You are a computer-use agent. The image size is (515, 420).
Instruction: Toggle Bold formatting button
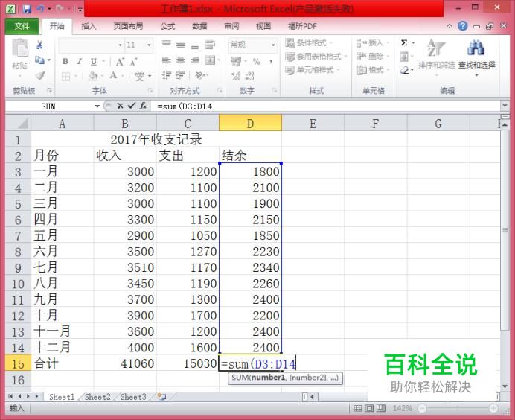[x=65, y=61]
